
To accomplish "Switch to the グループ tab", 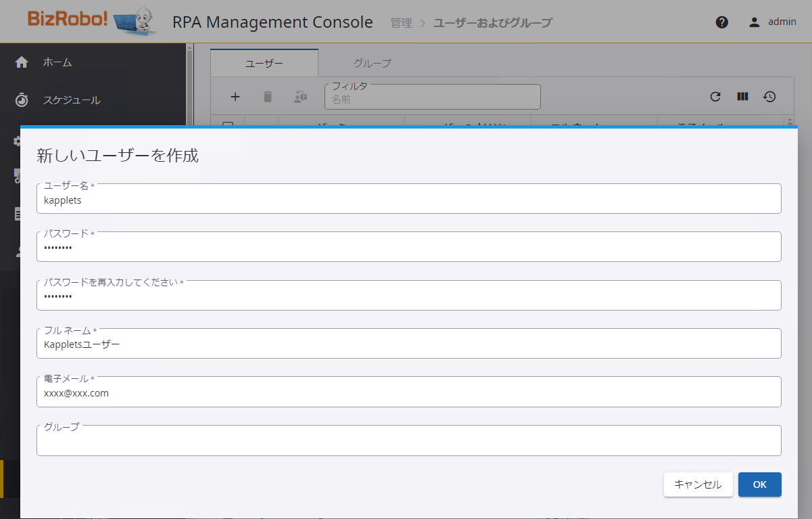I will click(x=373, y=63).
